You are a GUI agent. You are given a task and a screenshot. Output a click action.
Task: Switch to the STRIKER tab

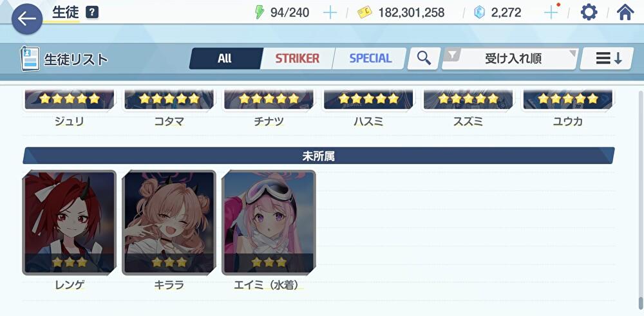click(298, 59)
